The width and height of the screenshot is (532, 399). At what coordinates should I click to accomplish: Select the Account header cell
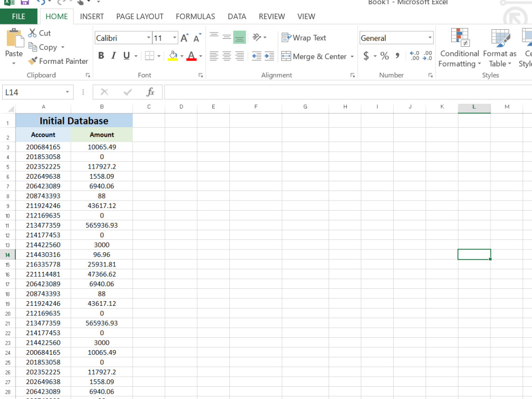[43, 135]
